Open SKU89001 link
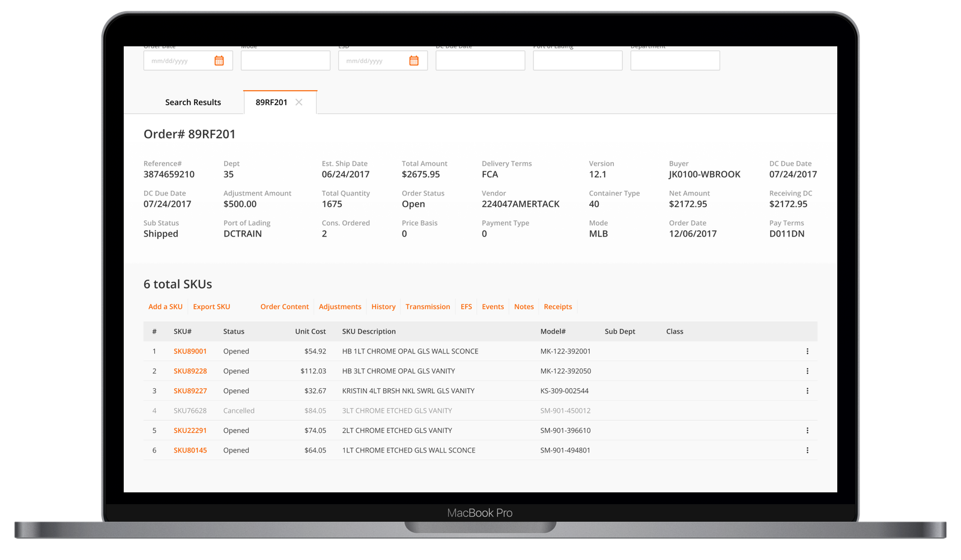 tap(190, 351)
